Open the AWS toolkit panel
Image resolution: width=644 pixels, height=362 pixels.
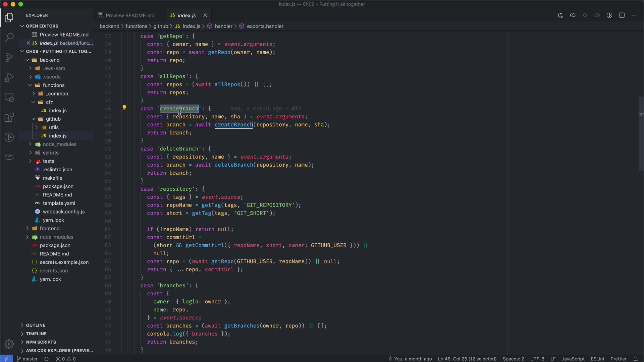click(9, 156)
